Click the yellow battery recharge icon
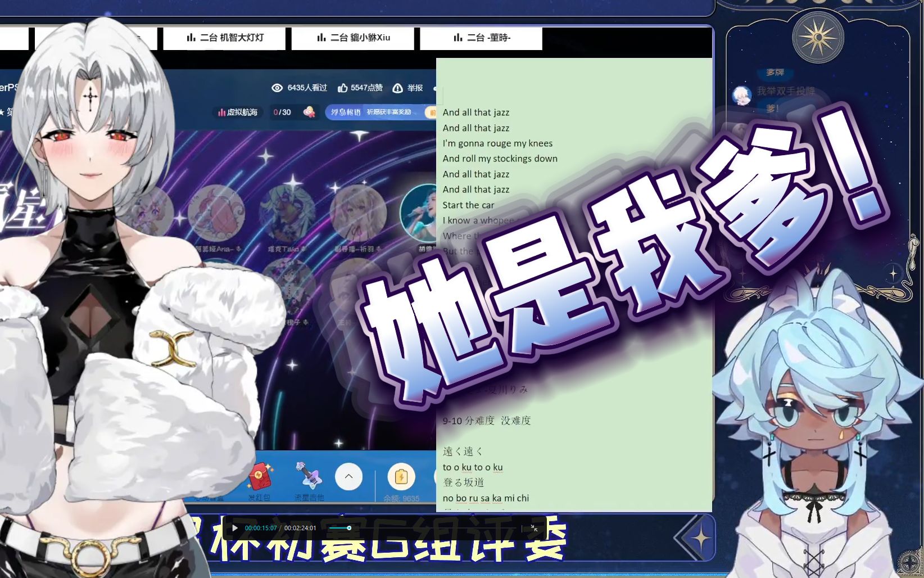The width and height of the screenshot is (924, 578). tap(401, 477)
